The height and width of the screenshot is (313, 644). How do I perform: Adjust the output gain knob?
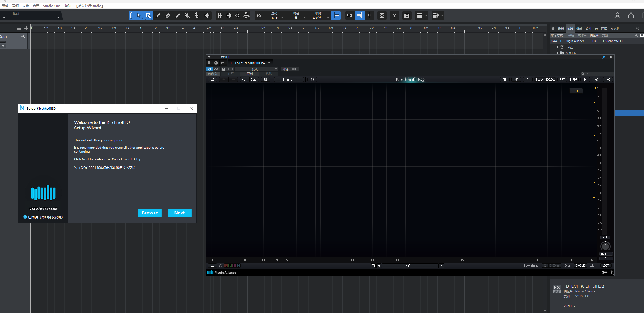tap(605, 246)
